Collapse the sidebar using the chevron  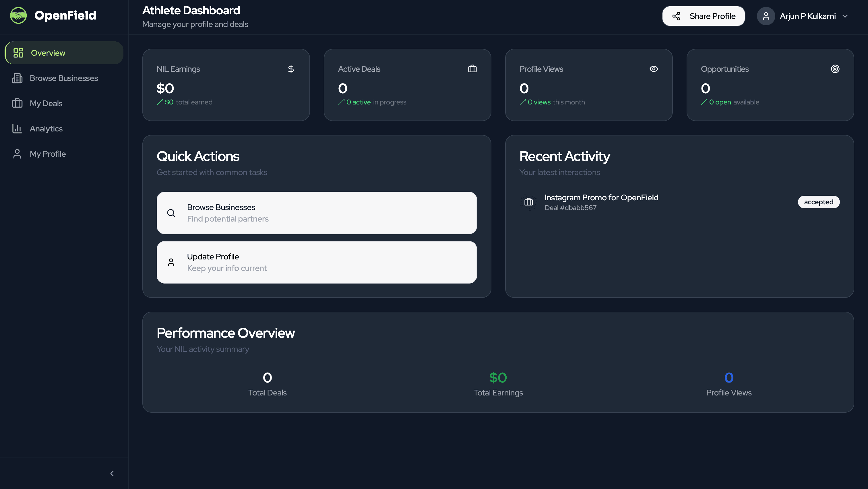112,474
